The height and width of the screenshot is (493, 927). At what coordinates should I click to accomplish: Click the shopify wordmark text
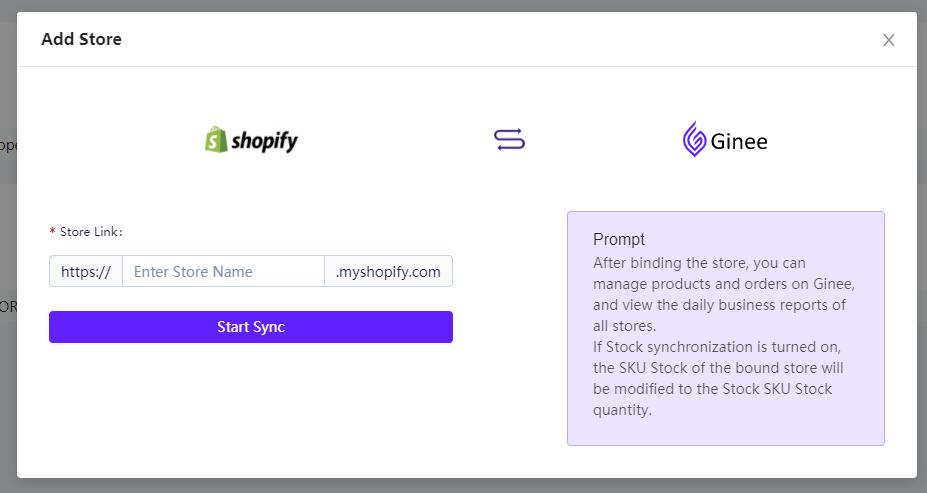click(x=264, y=141)
